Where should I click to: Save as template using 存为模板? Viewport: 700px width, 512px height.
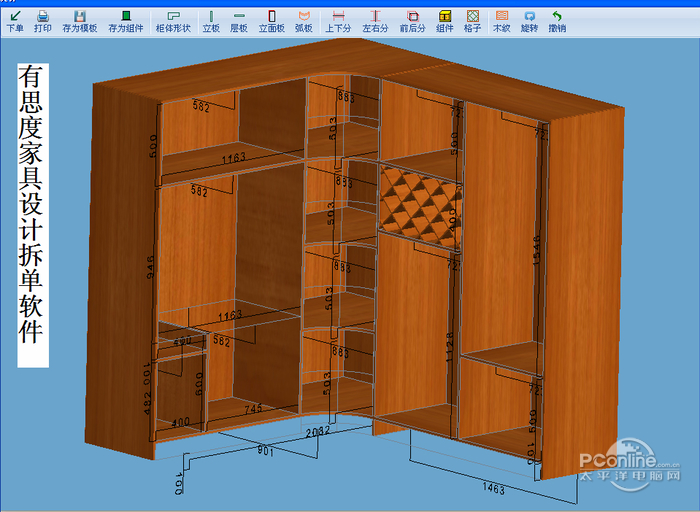(79, 21)
